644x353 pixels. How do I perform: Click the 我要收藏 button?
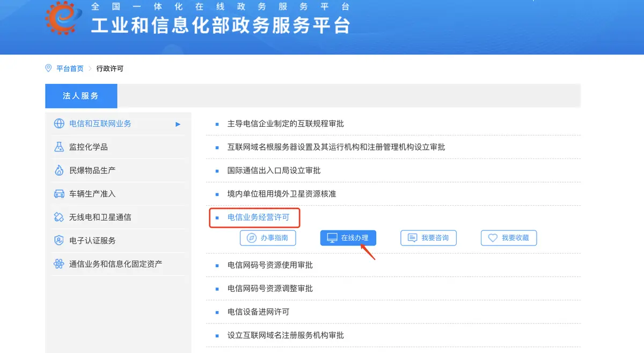tap(509, 237)
